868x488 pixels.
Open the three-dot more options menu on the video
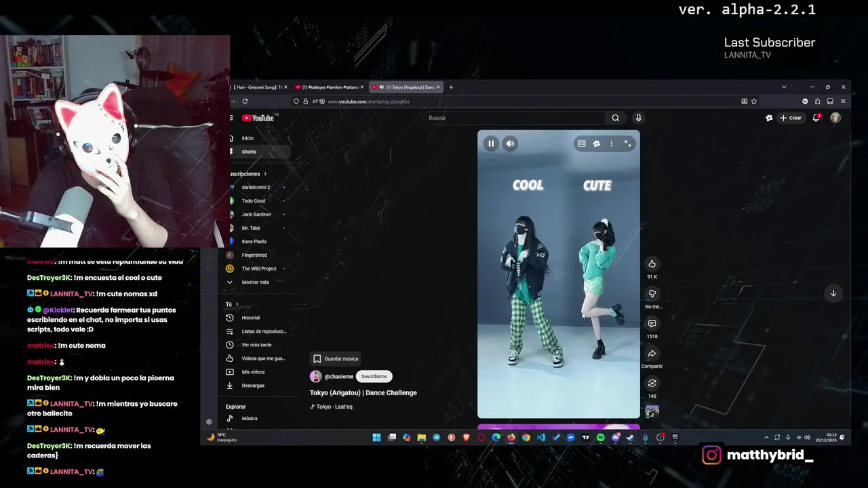point(611,144)
